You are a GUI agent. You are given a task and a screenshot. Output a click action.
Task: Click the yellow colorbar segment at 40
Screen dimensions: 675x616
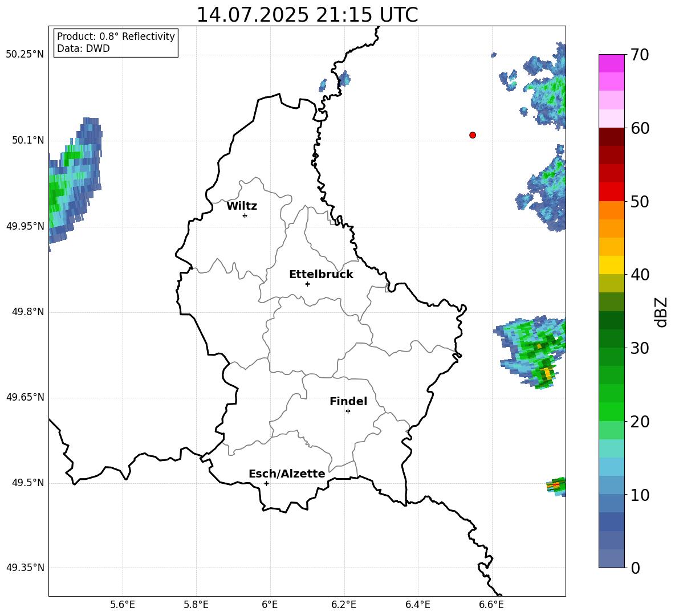point(611,265)
